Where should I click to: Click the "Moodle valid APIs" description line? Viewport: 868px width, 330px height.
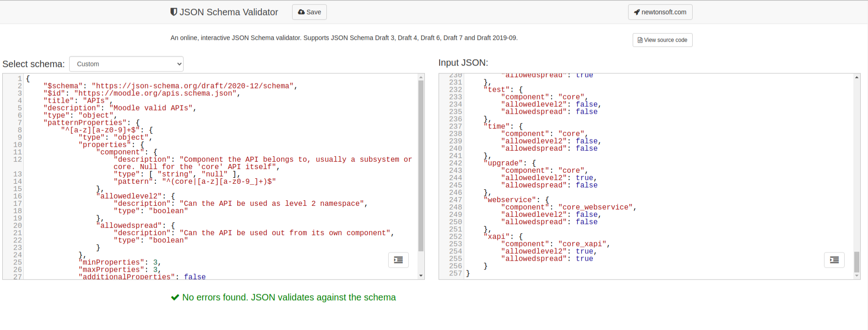pyautogui.click(x=120, y=108)
